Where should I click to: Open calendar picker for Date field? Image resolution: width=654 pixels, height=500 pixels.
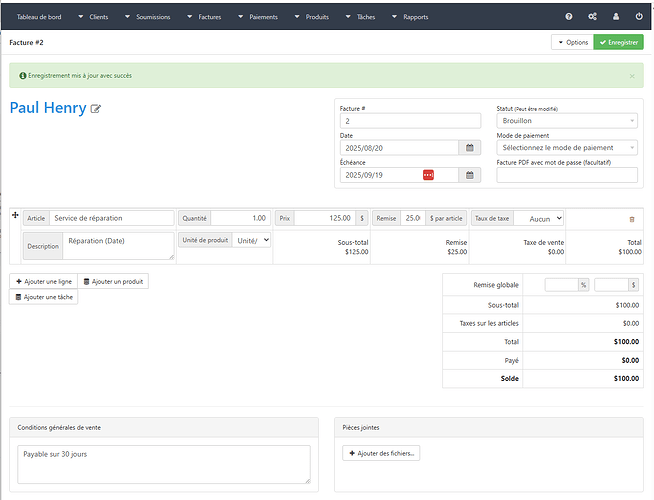pos(470,148)
